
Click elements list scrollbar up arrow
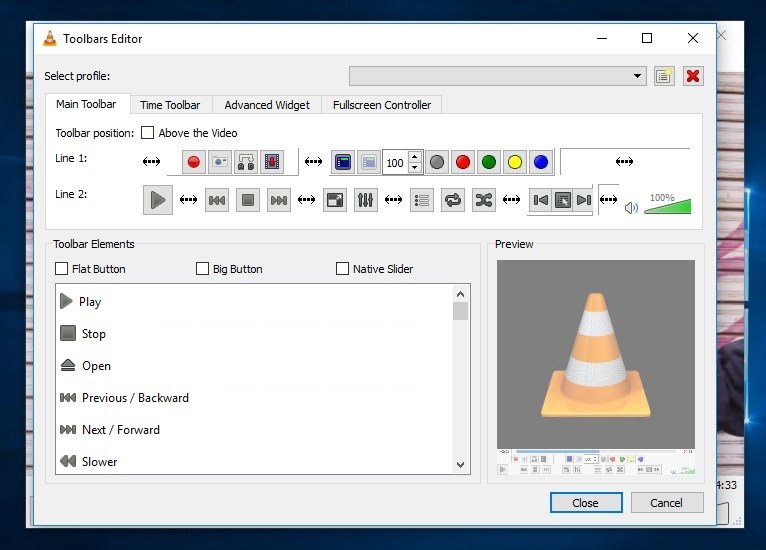pyautogui.click(x=460, y=294)
